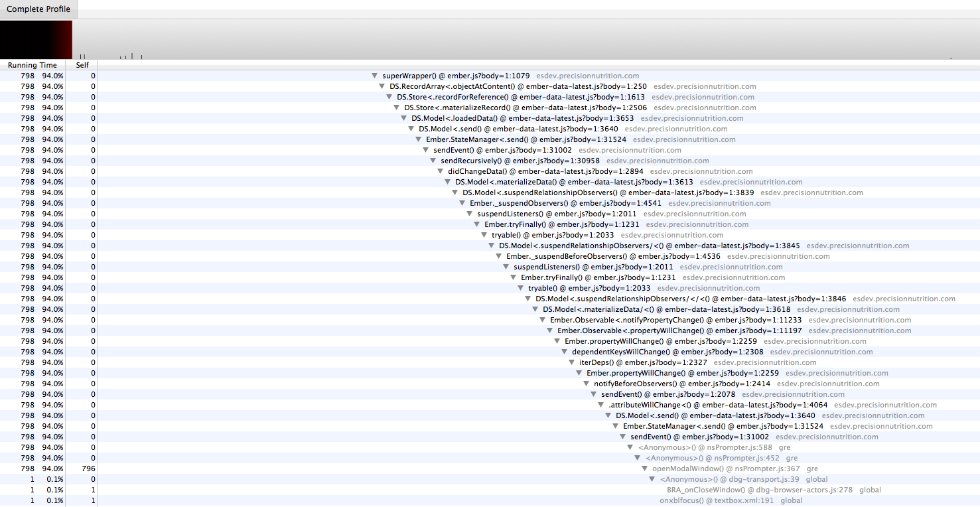Select iterDeps() @ ember.js?body=1:2327 label

tap(643, 362)
